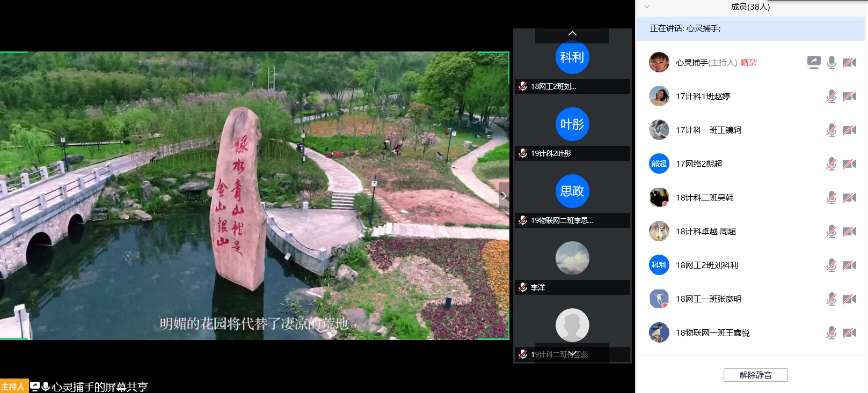
Task: Click camera icon for 18网工2班刘科利
Action: (849, 265)
